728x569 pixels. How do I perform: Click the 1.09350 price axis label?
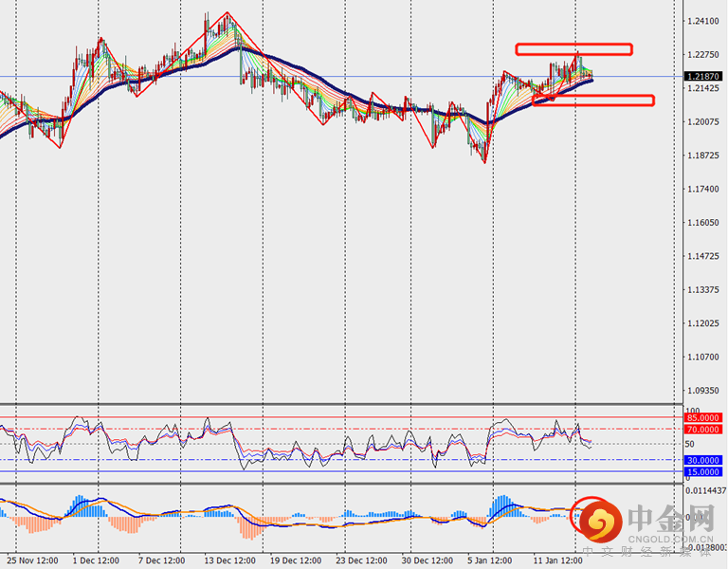[703, 391]
